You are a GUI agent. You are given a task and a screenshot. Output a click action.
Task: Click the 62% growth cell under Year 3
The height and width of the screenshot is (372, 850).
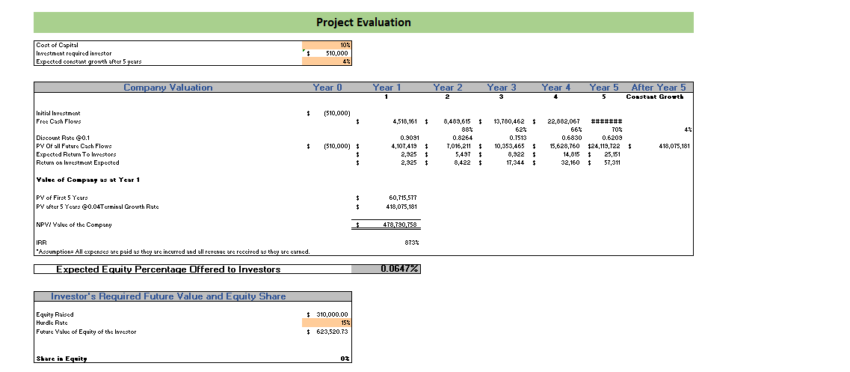521,130
